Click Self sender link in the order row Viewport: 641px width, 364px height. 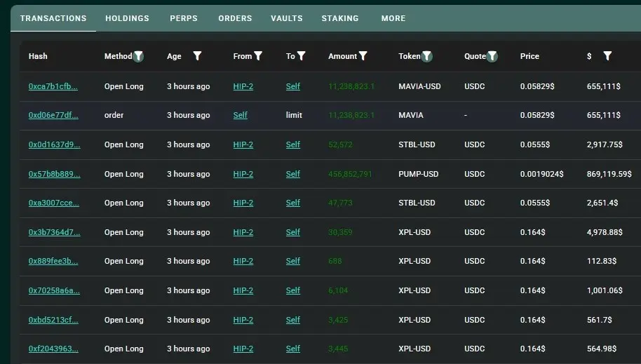click(x=241, y=115)
